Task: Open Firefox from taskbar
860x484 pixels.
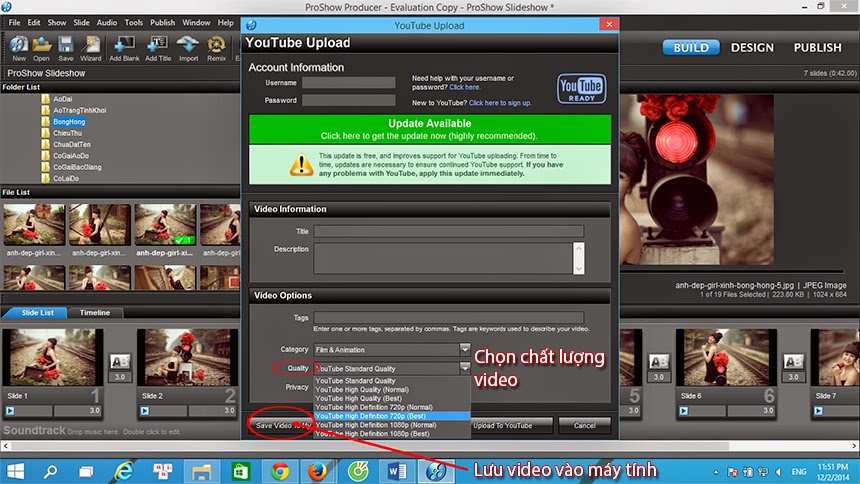Action: tap(318, 471)
